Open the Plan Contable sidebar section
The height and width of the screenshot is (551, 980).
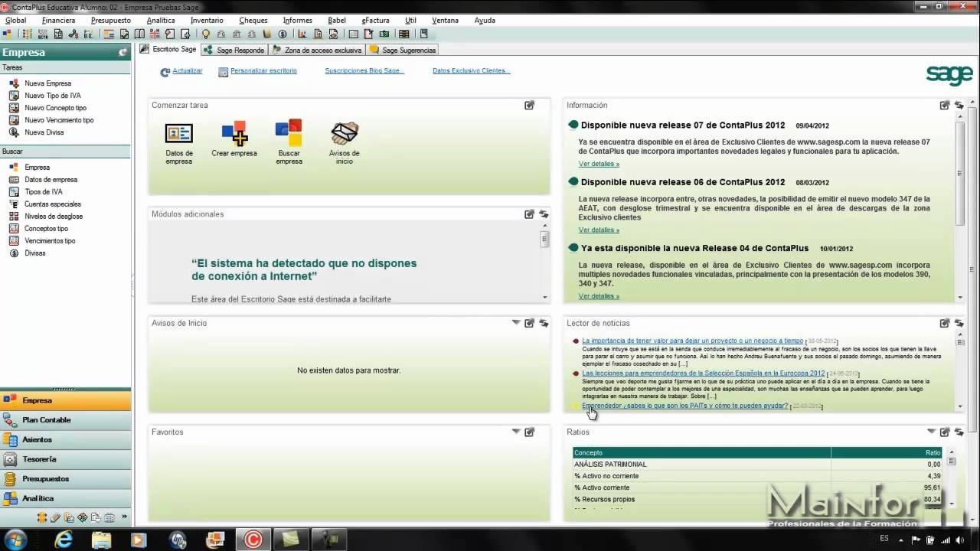pyautogui.click(x=65, y=420)
